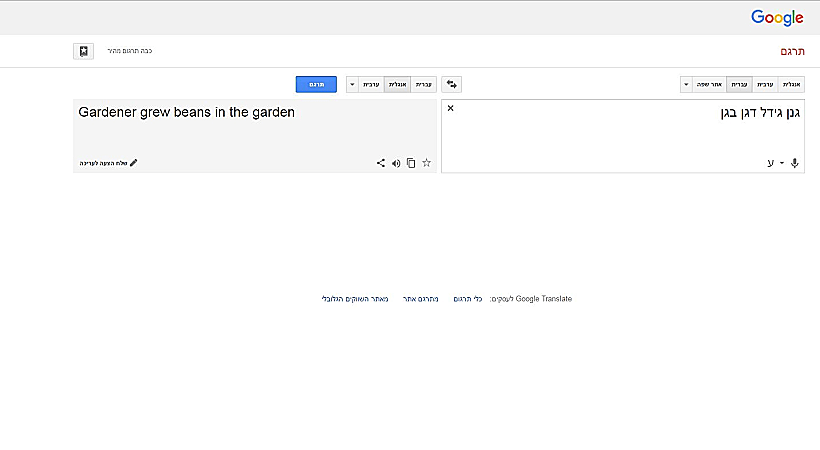
Task: Listen to the English translation
Action: 396,163
